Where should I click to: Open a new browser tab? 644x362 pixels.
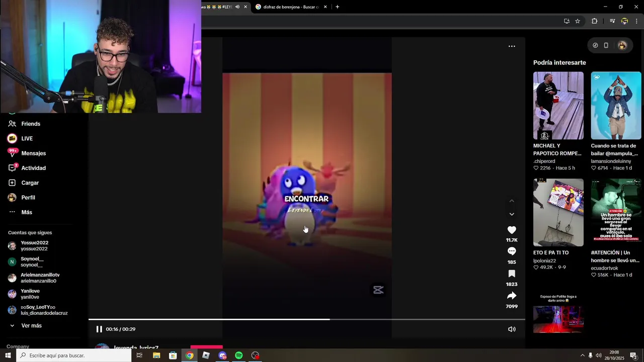337,7
